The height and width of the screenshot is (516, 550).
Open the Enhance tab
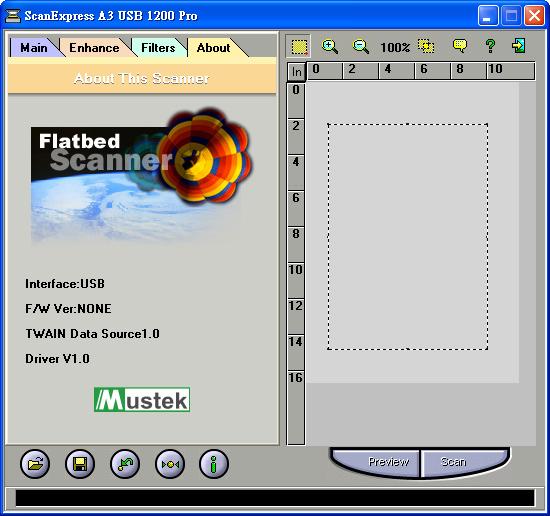(x=94, y=48)
